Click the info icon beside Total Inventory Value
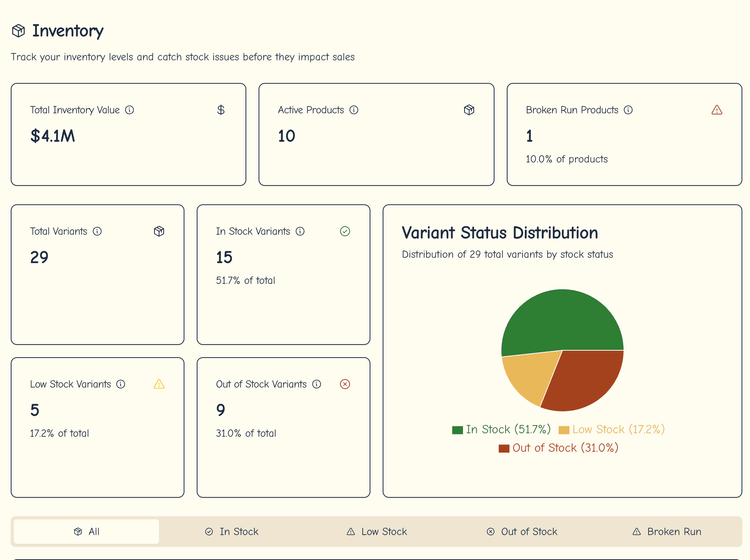Viewport: 750px width, 560px height. (x=130, y=110)
